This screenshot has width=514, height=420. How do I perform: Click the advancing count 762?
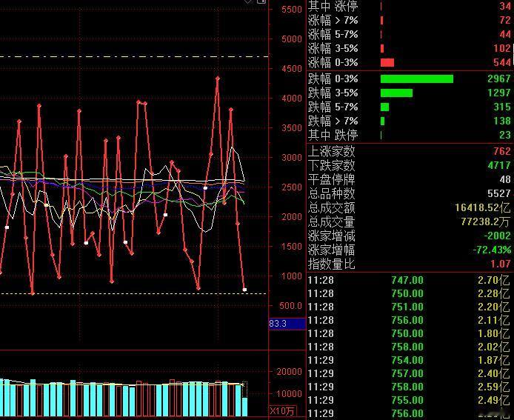click(x=502, y=151)
